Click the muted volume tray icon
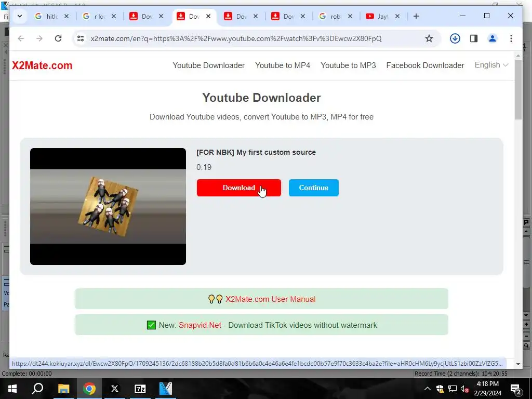This screenshot has height=399, width=532. coord(465,389)
